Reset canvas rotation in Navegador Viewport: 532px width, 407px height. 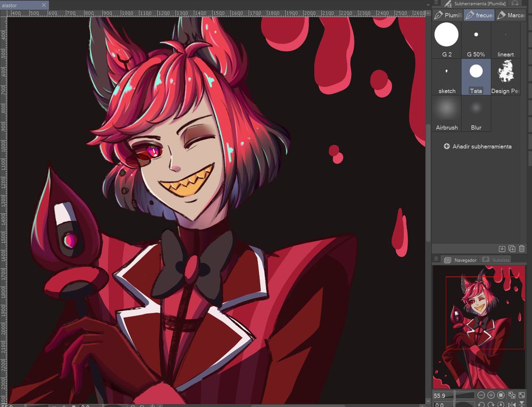(501, 404)
